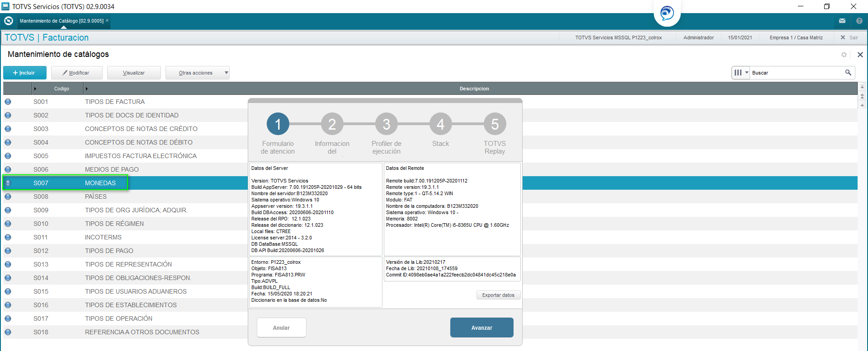Click status circle of row S009

8,210
